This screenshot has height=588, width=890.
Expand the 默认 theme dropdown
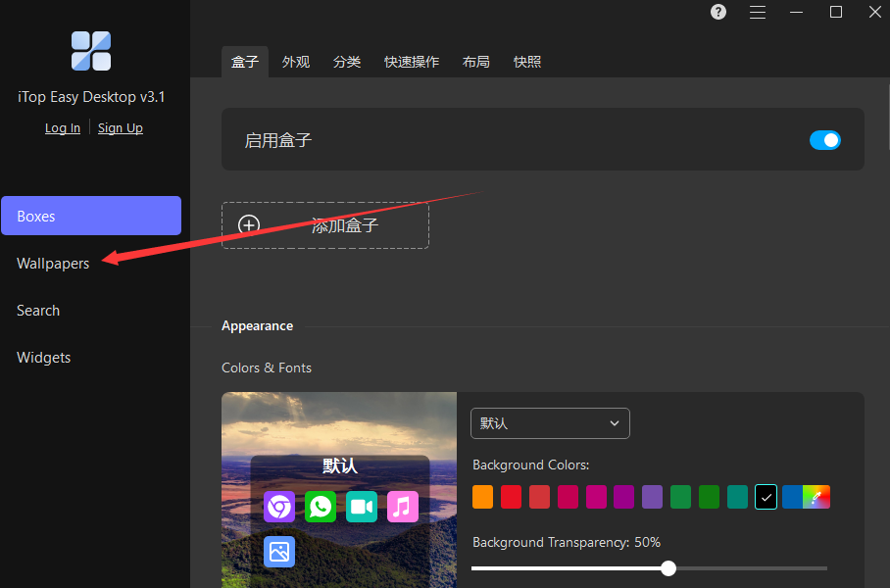550,423
